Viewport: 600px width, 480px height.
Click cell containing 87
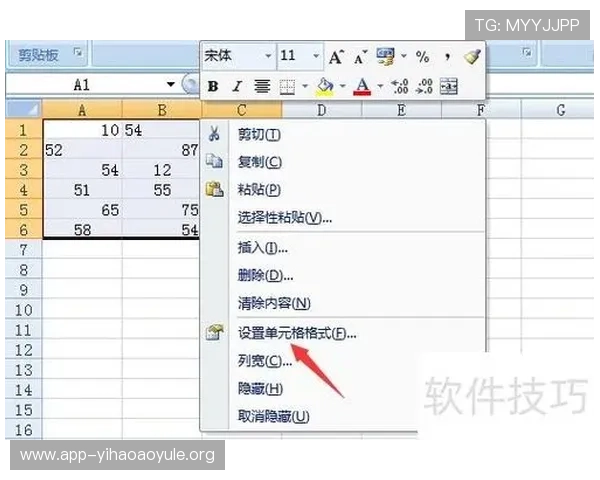(161, 150)
